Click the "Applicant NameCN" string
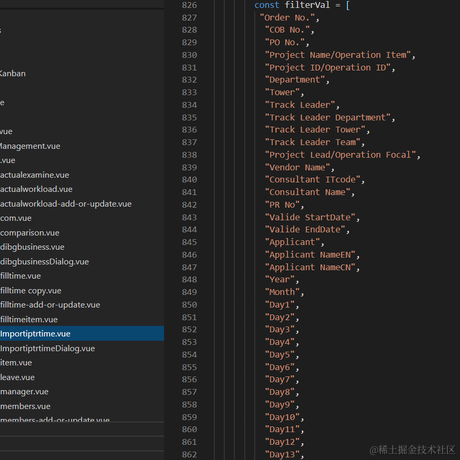The image size is (460, 460). (310, 268)
